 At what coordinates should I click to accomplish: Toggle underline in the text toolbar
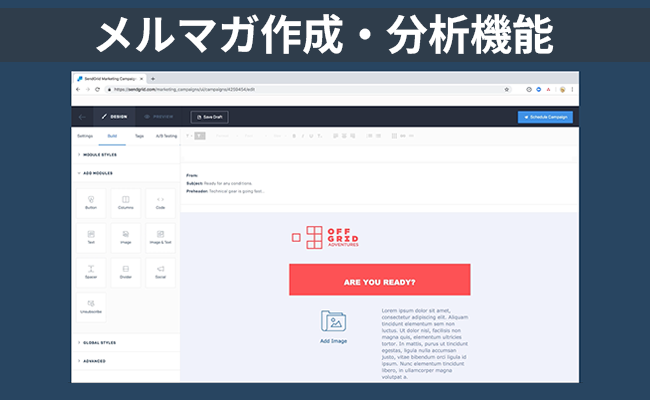(x=311, y=136)
